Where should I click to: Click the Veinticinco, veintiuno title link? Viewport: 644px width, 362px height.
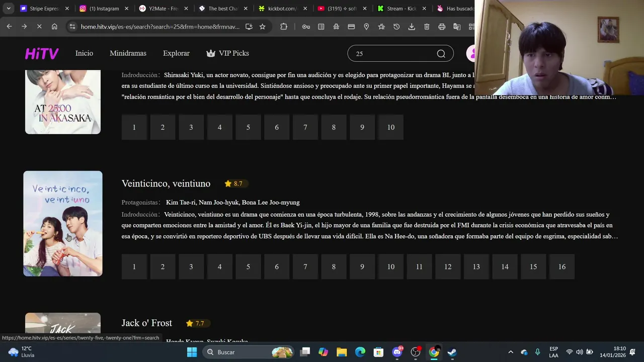coord(166,184)
